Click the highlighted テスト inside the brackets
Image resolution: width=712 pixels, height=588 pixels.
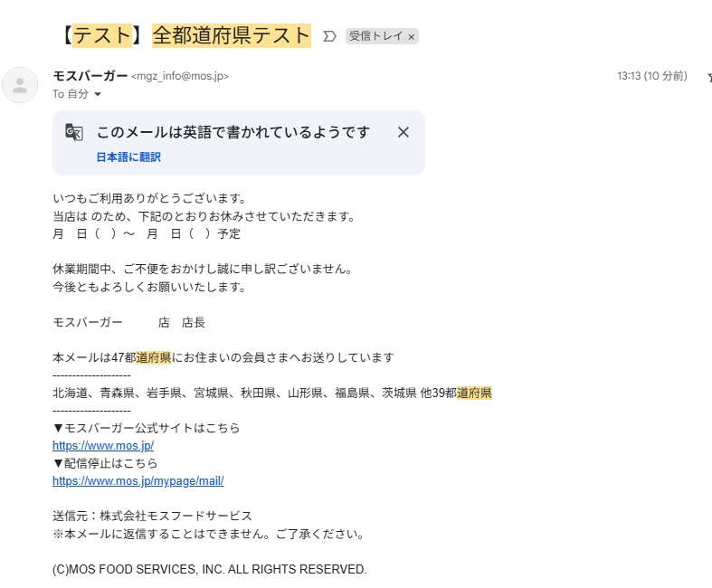(x=102, y=35)
